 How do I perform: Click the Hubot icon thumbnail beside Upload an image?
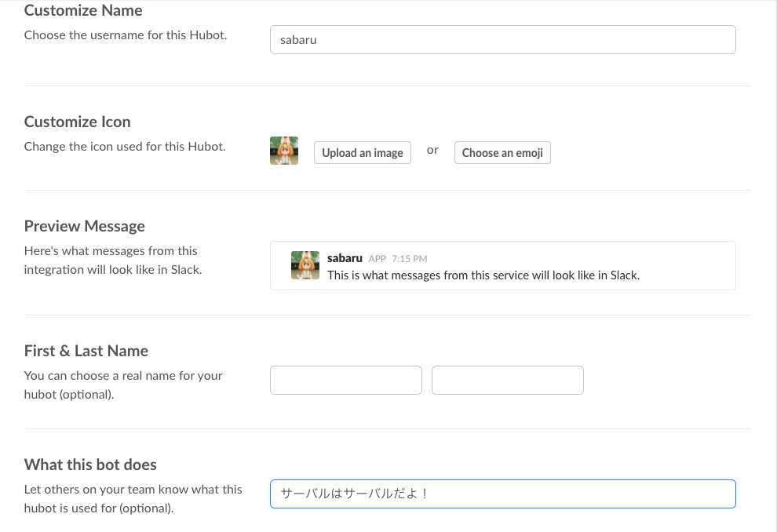click(x=284, y=151)
